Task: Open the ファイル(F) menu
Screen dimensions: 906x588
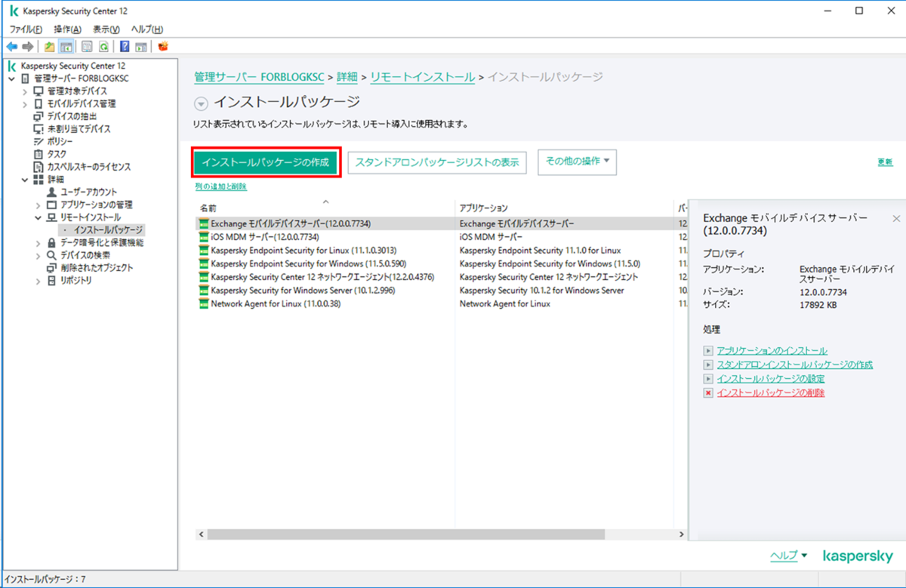Action: coord(25,29)
